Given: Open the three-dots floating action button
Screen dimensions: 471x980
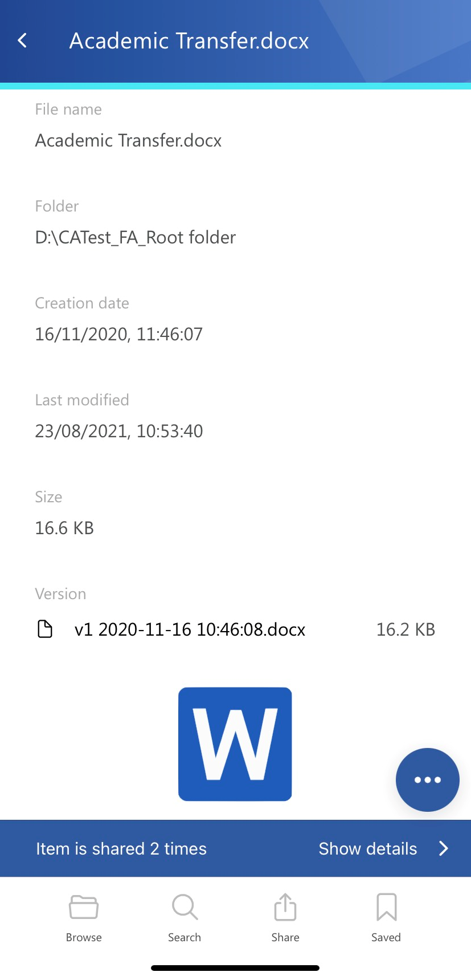Looking at the screenshot, I should coord(427,779).
